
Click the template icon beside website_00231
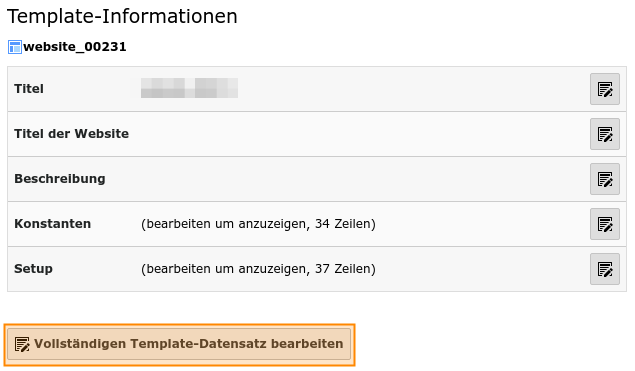coord(15,47)
